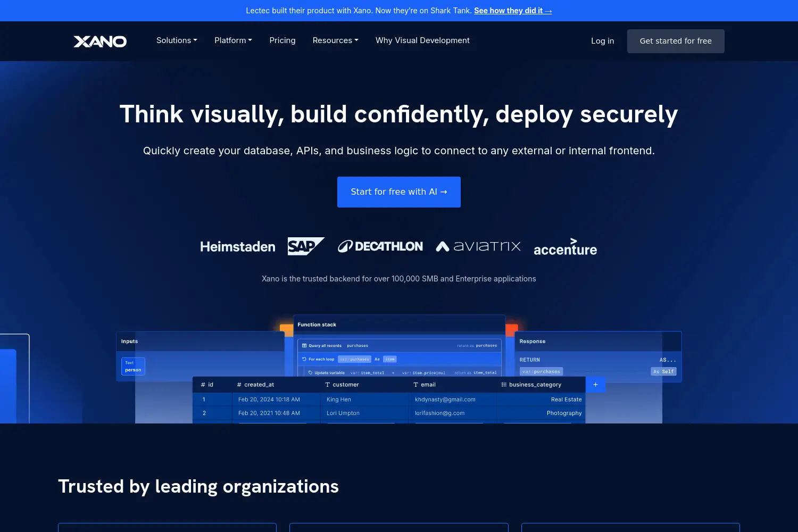The image size is (798, 532).
Task: Click the list icon beside business_category
Action: (504, 385)
